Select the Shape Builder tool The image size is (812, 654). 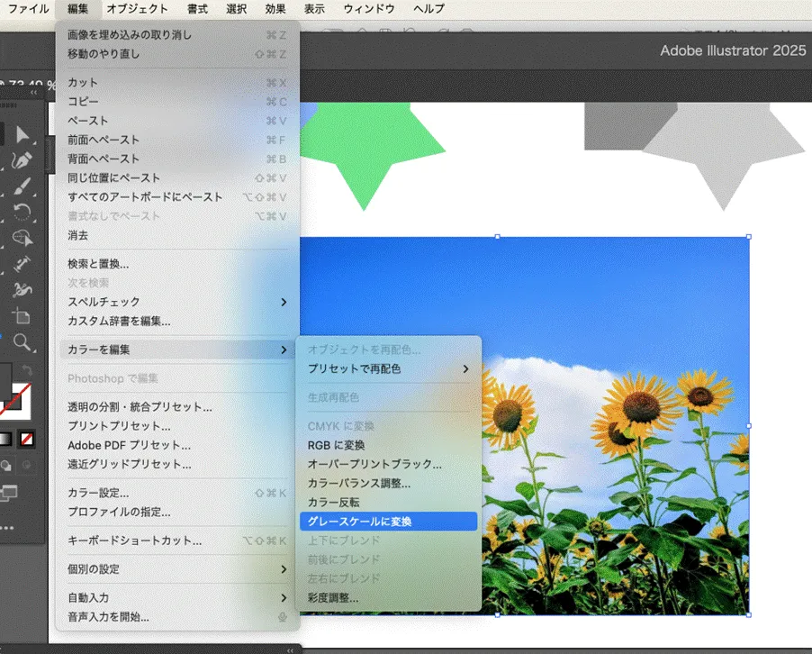coord(23,239)
